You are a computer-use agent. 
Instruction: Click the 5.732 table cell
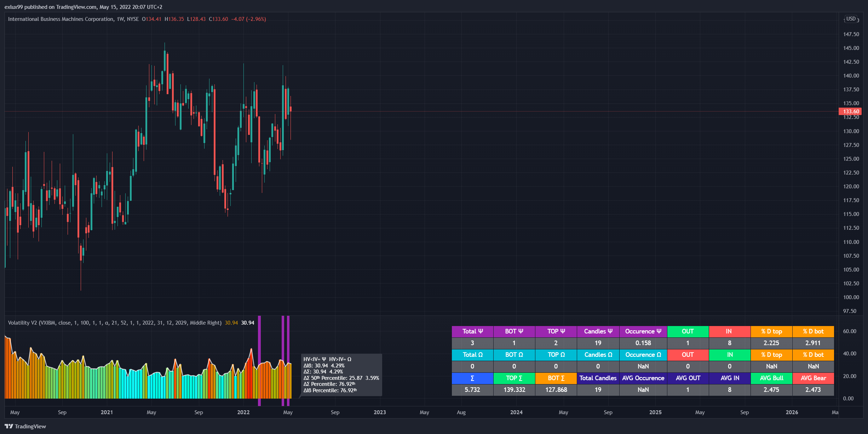coord(472,390)
